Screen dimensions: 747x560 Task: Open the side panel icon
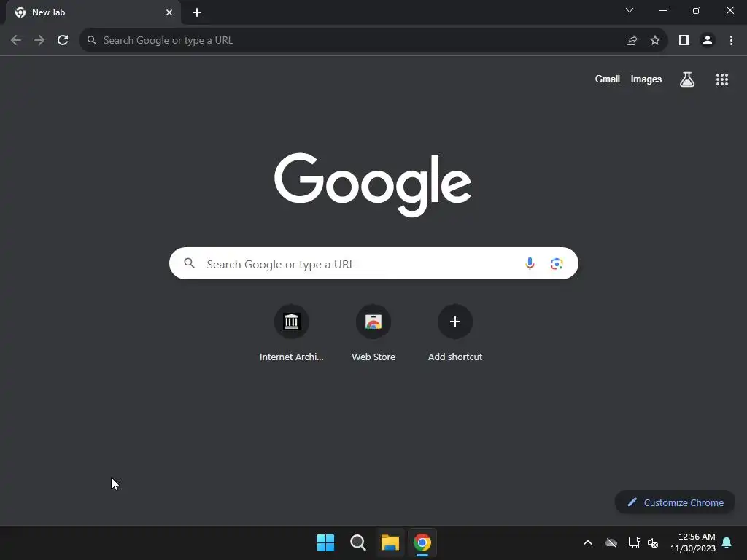[x=684, y=41]
